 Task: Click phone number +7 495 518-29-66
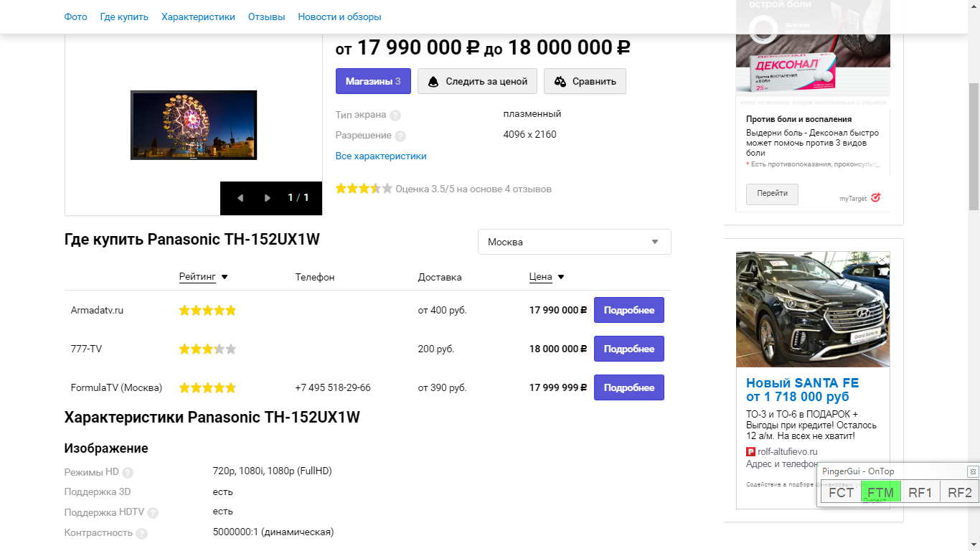point(333,387)
